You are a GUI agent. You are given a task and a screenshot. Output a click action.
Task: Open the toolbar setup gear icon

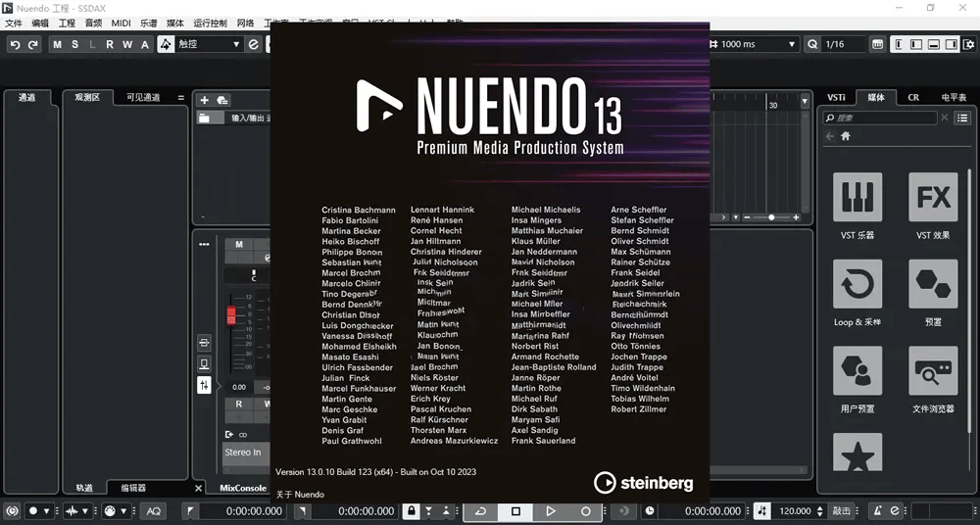(x=969, y=44)
